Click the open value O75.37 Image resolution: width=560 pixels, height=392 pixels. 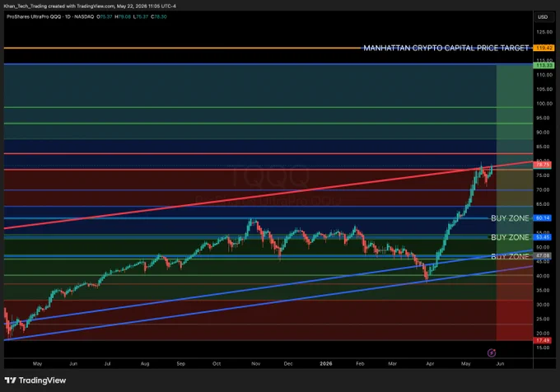tap(105, 16)
